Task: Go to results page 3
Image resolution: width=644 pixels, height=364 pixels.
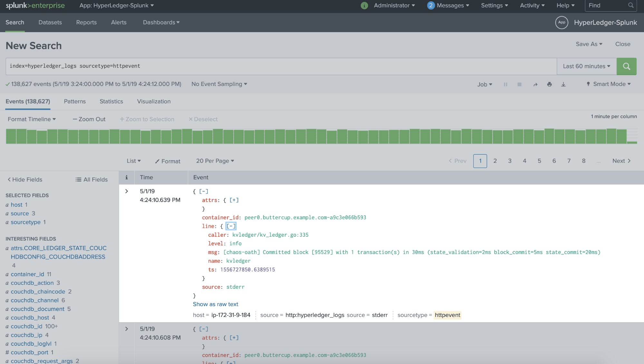Action: (510, 161)
